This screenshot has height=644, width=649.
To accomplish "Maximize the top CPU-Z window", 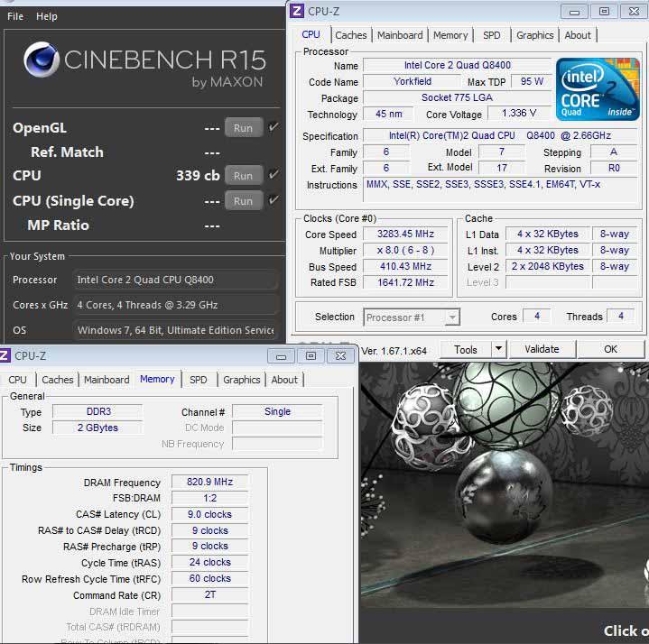I will (604, 12).
